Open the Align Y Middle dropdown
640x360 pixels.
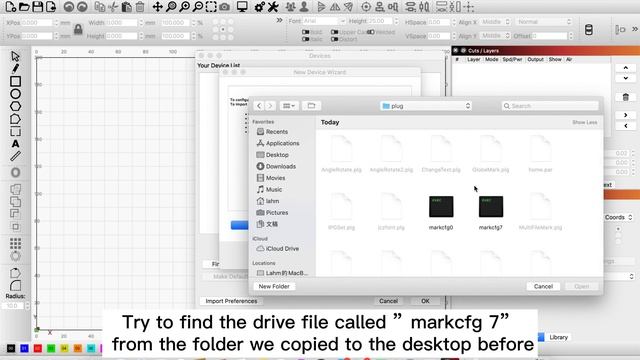pyautogui.click(x=495, y=36)
